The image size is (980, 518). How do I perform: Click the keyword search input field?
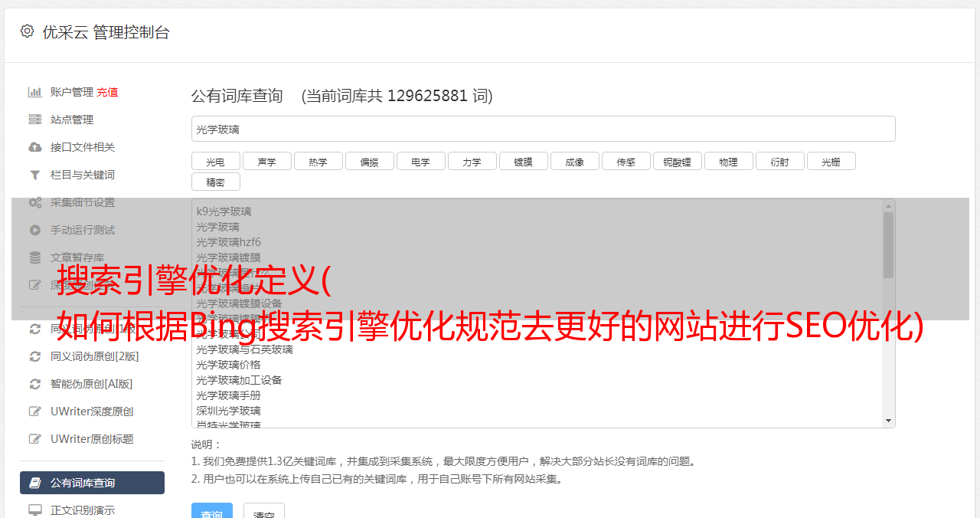point(543,129)
